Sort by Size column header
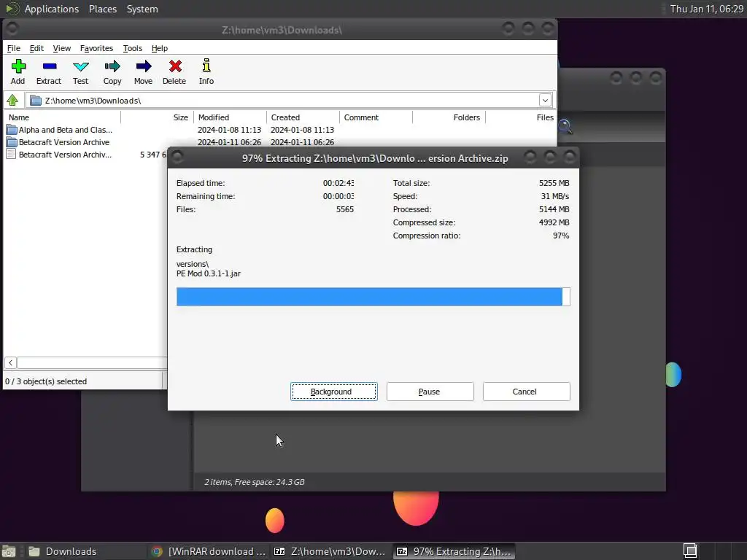The width and height of the screenshot is (747, 560). [158, 117]
